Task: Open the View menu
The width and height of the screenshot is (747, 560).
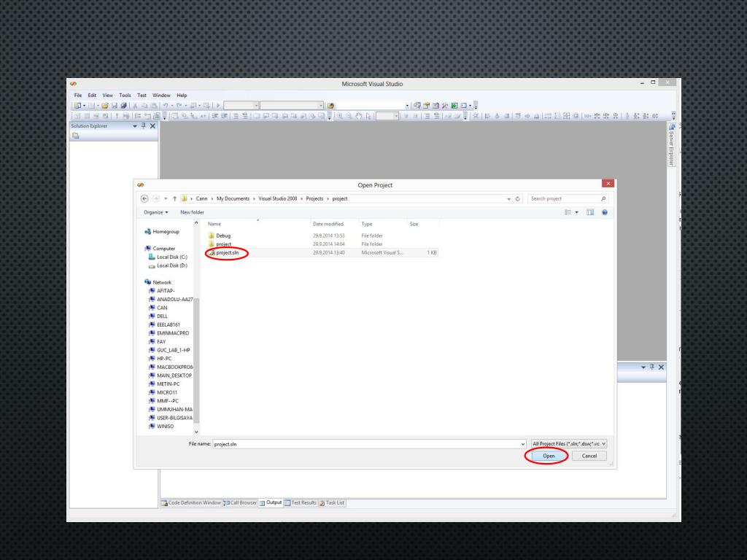Action: tap(108, 96)
